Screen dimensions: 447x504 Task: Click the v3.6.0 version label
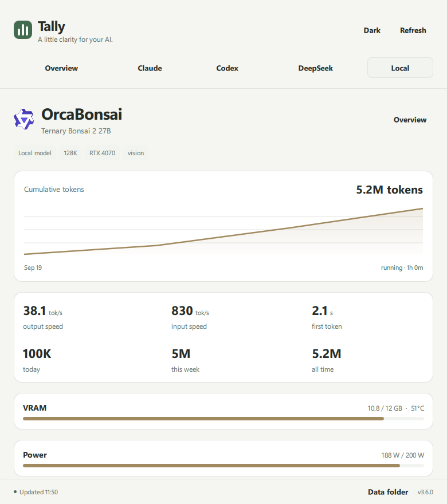click(x=425, y=492)
